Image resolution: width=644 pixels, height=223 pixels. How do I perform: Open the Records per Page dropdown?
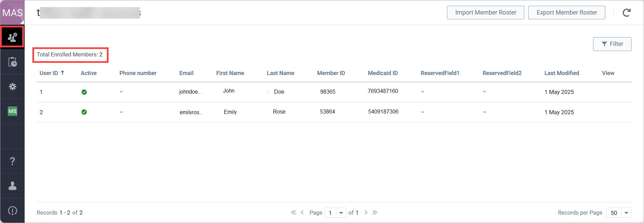coord(626,213)
